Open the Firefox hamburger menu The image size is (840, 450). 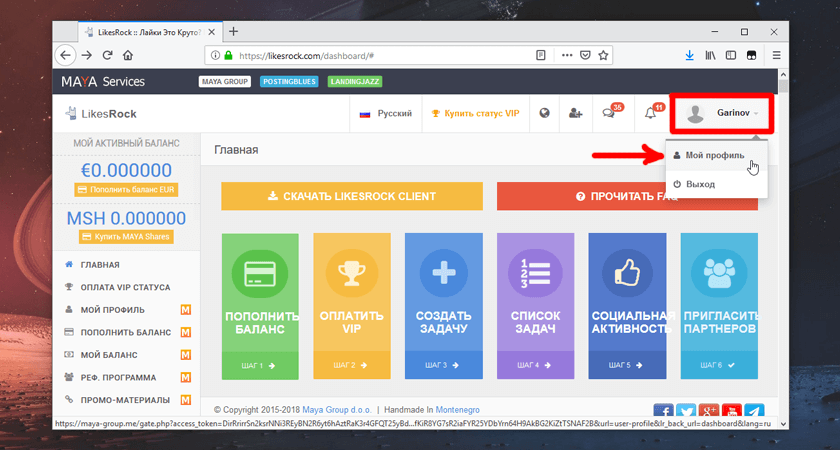click(x=776, y=55)
